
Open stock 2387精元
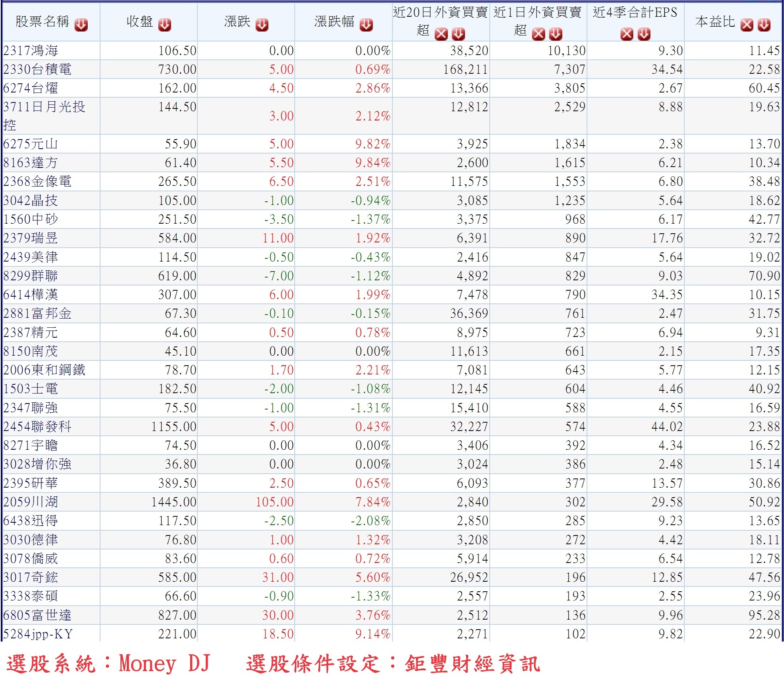click(31, 333)
